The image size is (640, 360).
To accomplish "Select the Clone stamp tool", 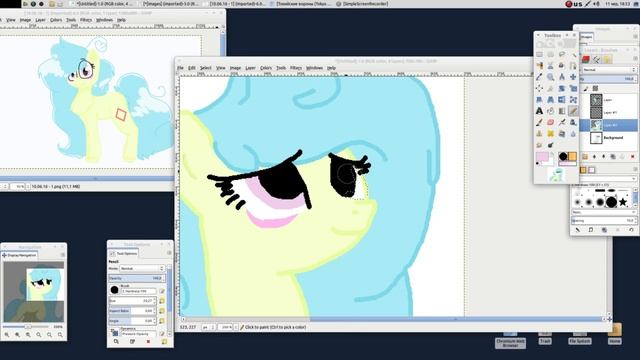I will click(539, 133).
